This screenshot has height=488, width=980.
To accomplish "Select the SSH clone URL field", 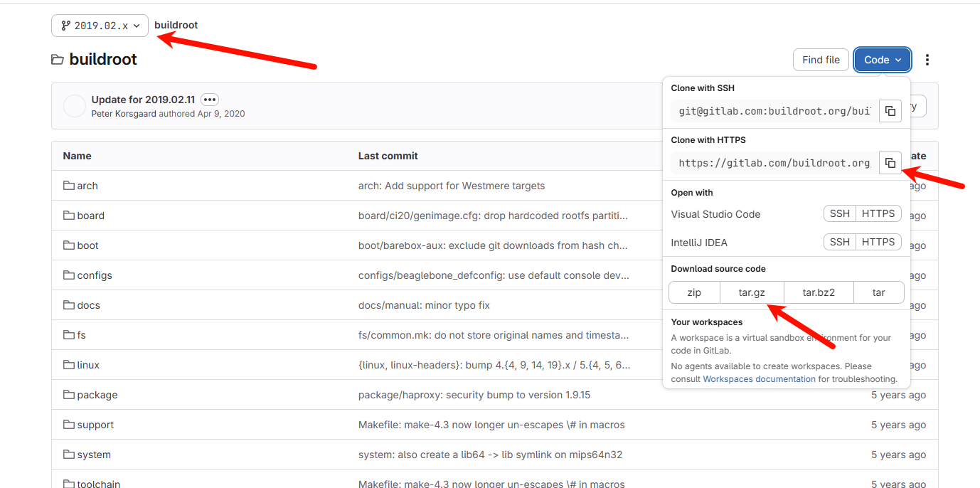I will 774,111.
